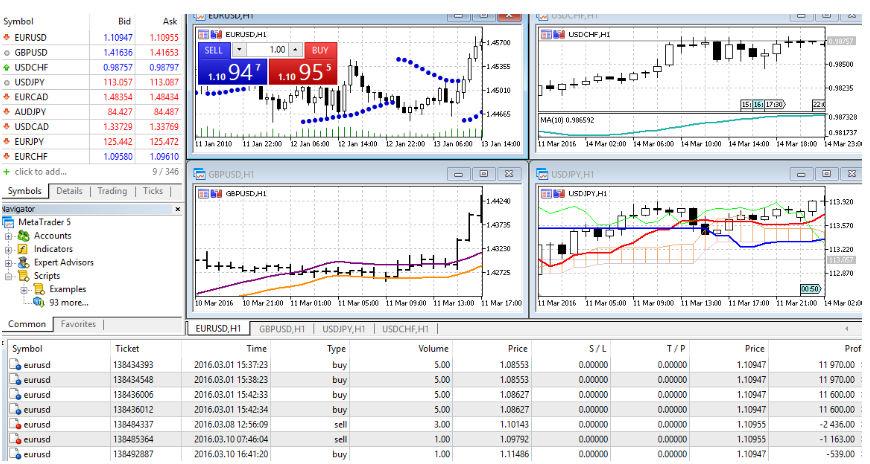Open the volume dropdown arrow beside SELL
The width and height of the screenshot is (870, 464).
coord(239,50)
